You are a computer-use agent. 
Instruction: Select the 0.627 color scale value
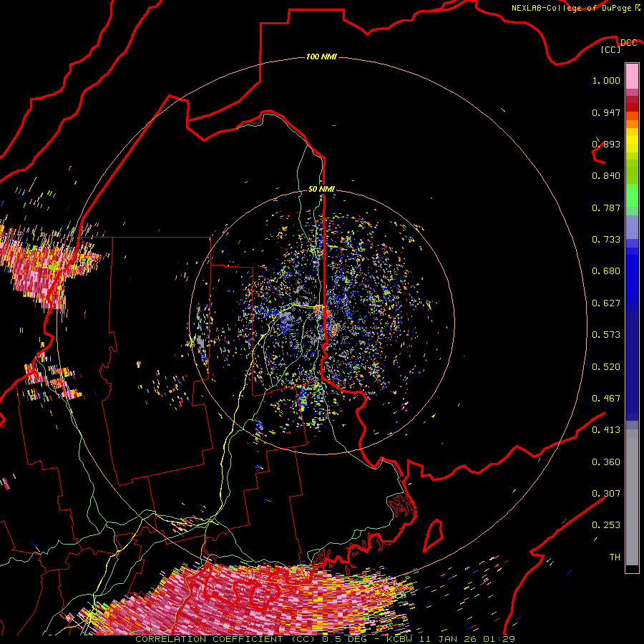point(606,303)
